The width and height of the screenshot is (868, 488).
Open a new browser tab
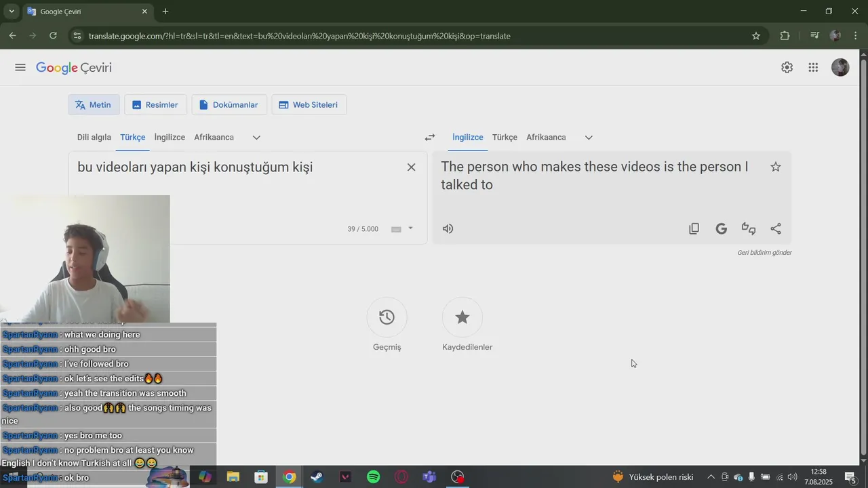(x=165, y=12)
